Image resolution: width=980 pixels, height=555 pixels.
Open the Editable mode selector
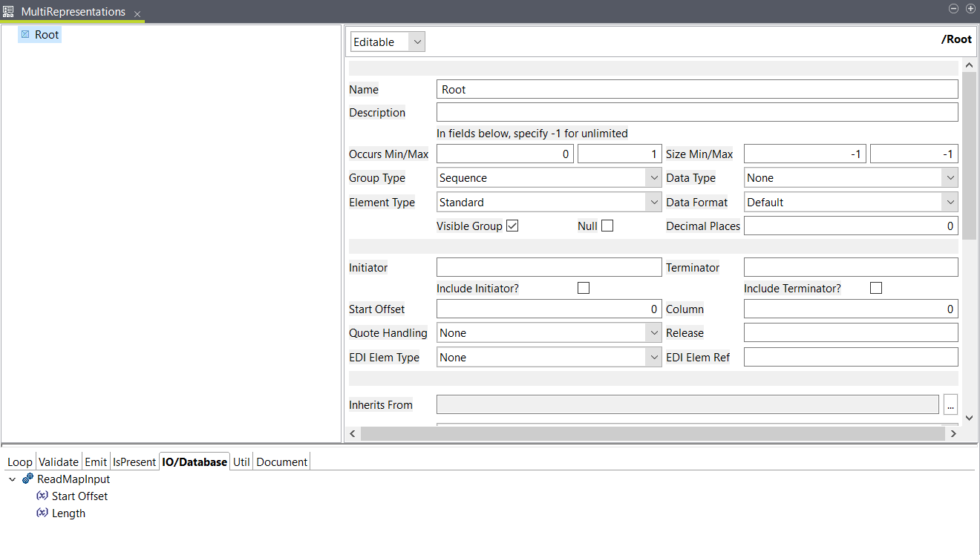[x=416, y=41]
